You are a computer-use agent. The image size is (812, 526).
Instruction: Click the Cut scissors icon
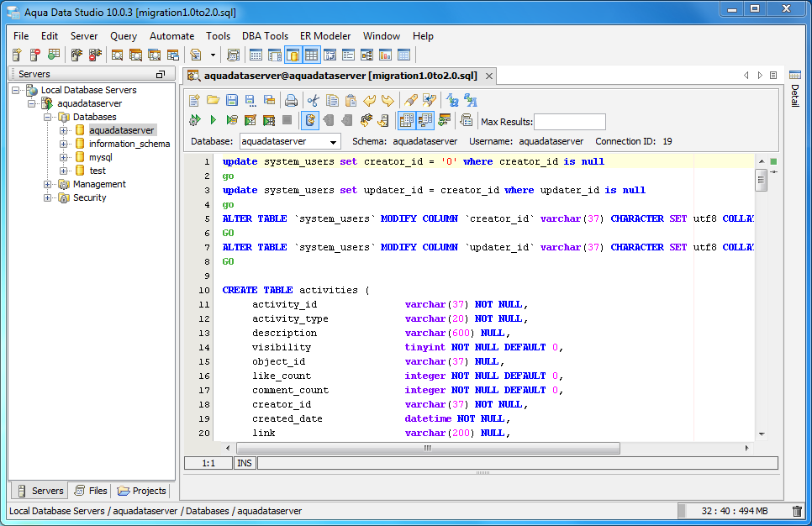pos(314,100)
